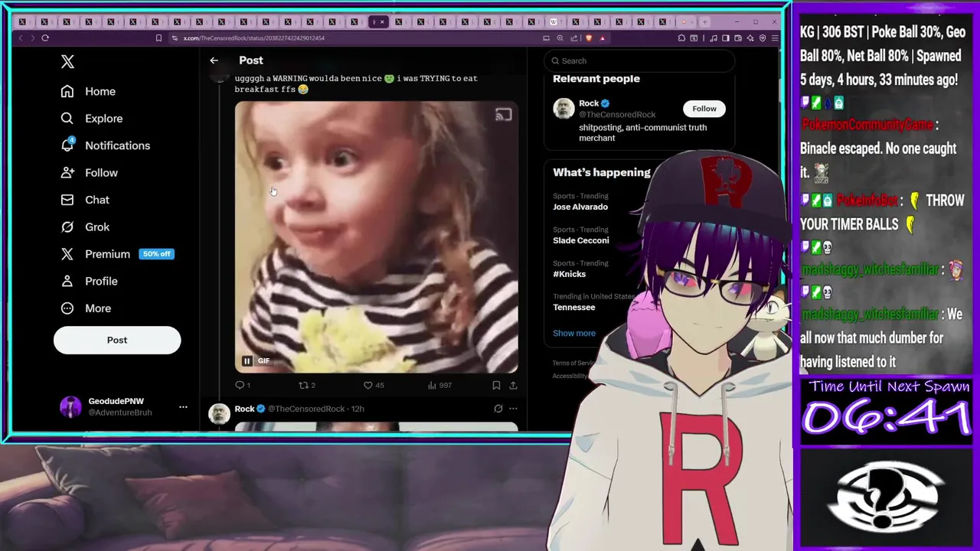The width and height of the screenshot is (980, 551).
Task: Click Show more under What's happening
Action: [574, 334]
